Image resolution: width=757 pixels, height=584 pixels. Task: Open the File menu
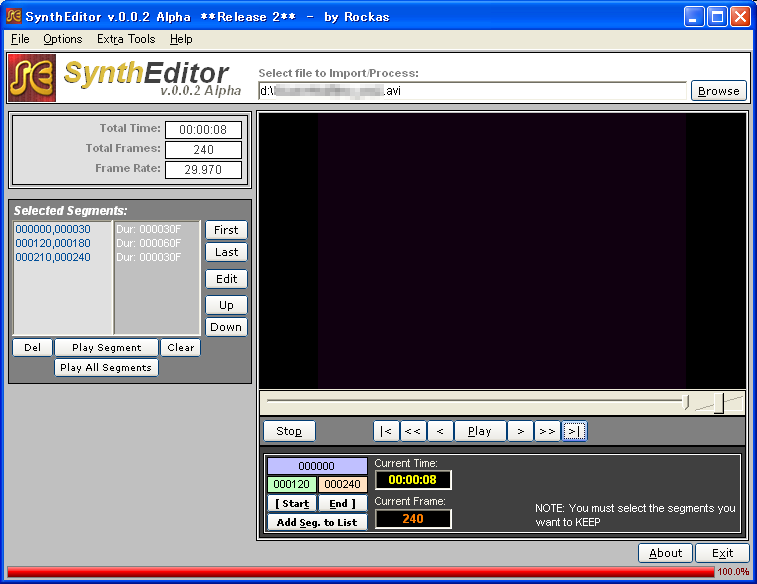[x=20, y=39]
